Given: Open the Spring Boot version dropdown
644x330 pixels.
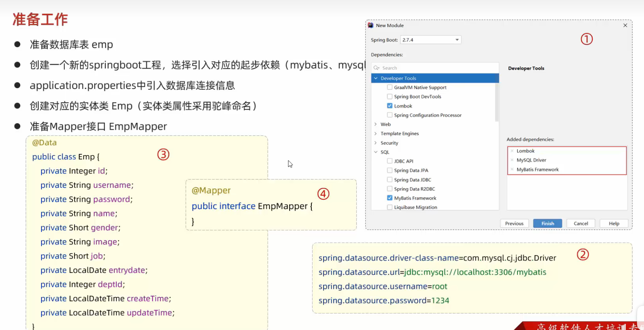Looking at the screenshot, I should coord(457,40).
